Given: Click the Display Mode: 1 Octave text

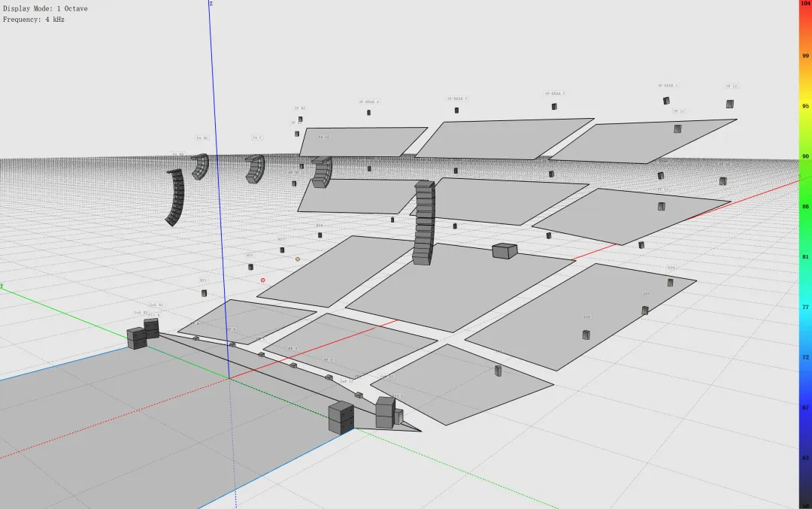Looking at the screenshot, I should click(x=45, y=8).
